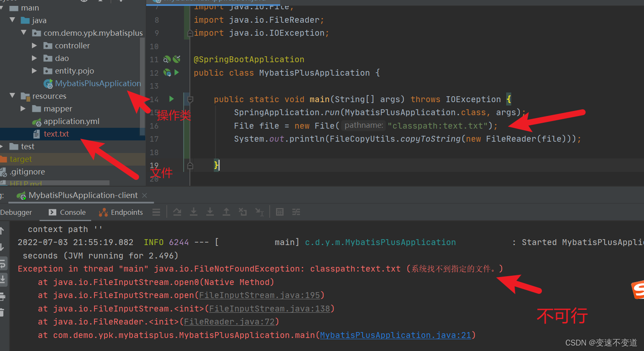Click the Step Out debugger icon
This screenshot has width=644, height=351.
point(226,212)
